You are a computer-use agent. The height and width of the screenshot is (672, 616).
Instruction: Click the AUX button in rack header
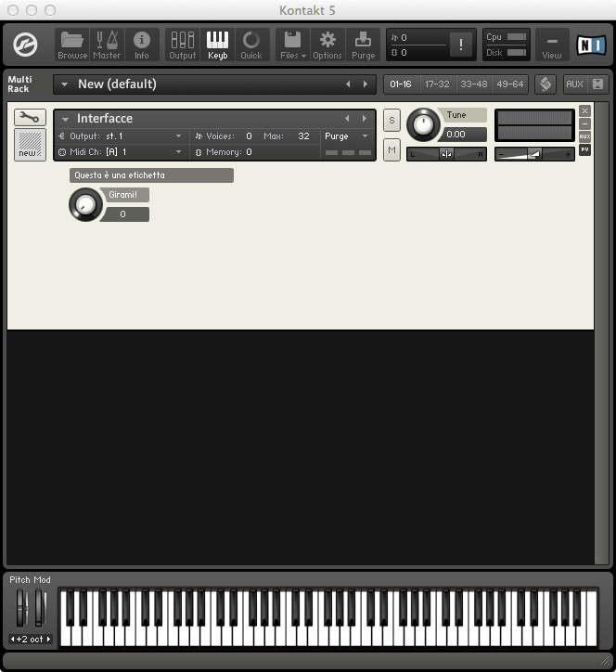pyautogui.click(x=574, y=84)
